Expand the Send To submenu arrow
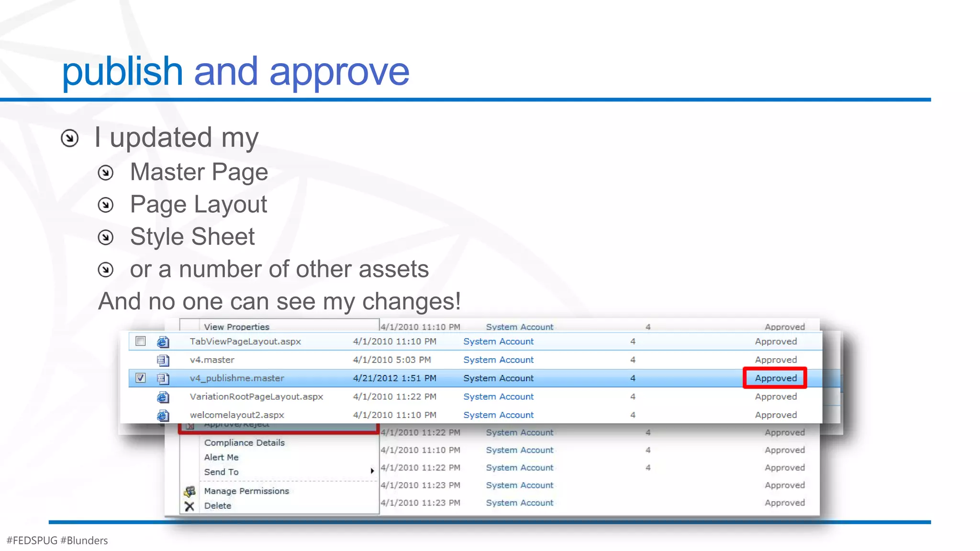This screenshot has width=980, height=551. point(372,471)
